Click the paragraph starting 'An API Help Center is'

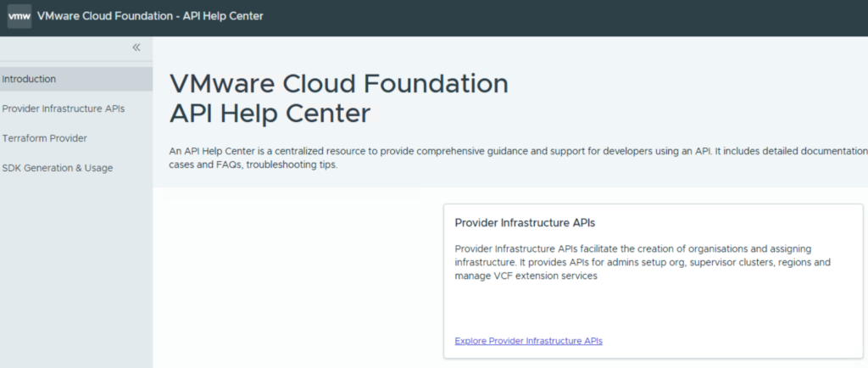[x=509, y=151]
